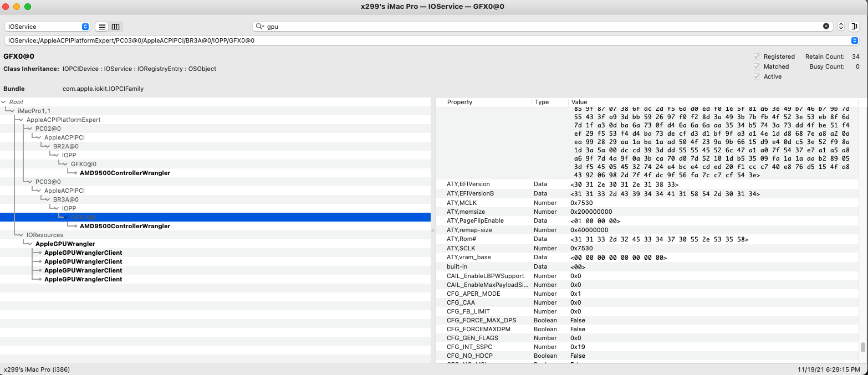Select the IOResources entry
This screenshot has height=375, width=868.
(44, 235)
